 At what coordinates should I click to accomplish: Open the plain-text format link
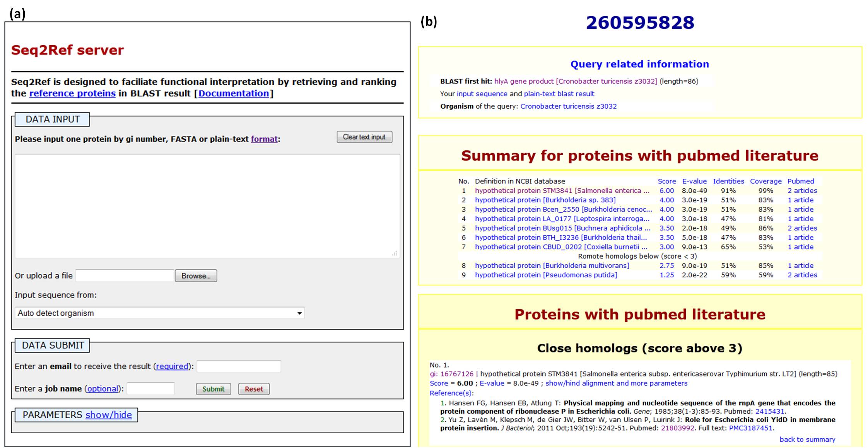coord(264,139)
